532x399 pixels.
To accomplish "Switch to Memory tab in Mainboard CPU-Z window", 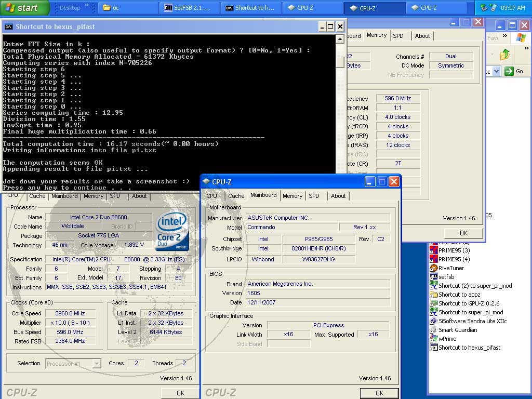I will click(x=292, y=196).
